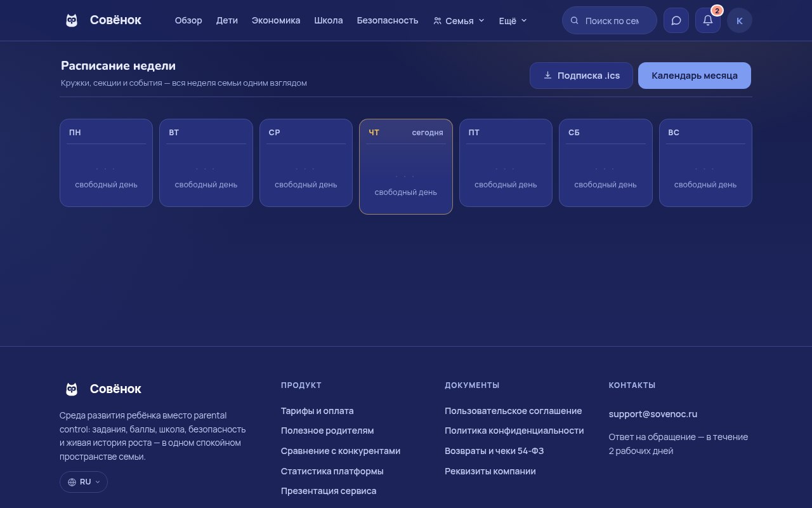Open notifications bell with badge 2
Image resolution: width=812 pixels, height=508 pixels.
(x=708, y=20)
